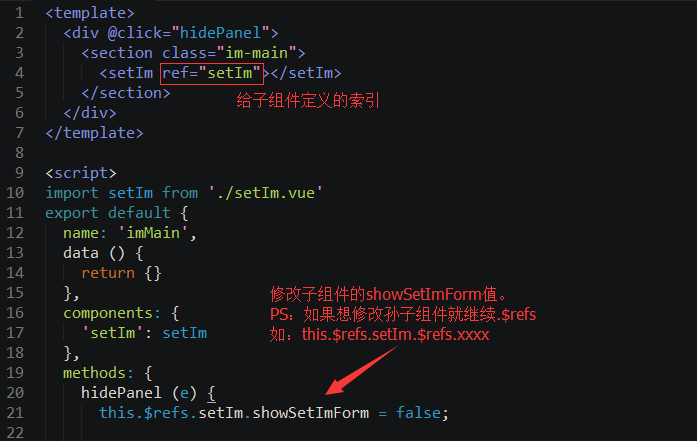Click the closing </template> tag
The width and height of the screenshot is (697, 441).
(x=94, y=132)
